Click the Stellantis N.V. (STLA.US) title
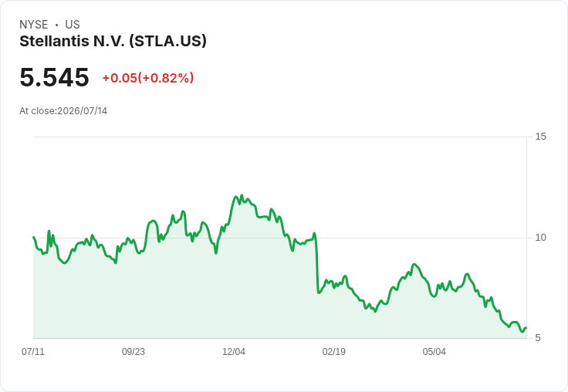568x392 pixels. [113, 42]
